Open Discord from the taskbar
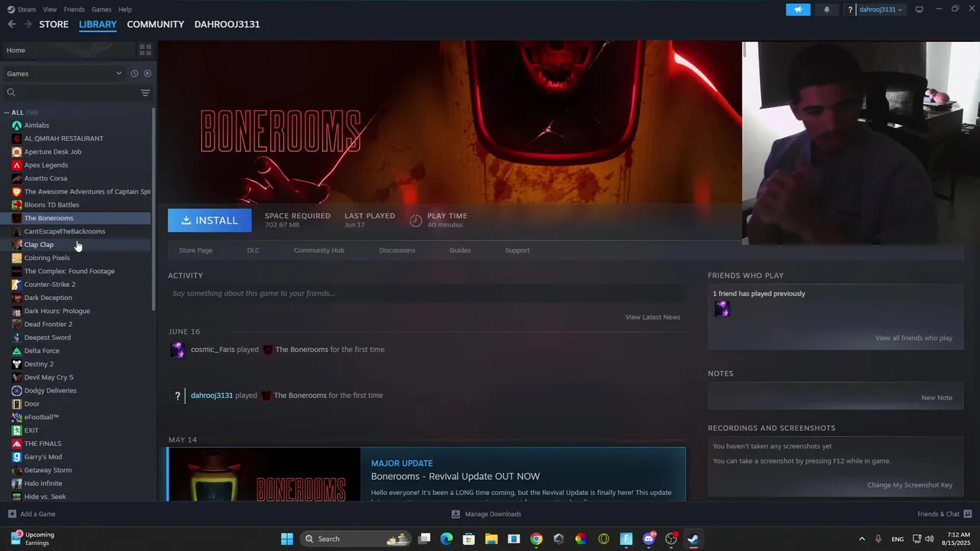The image size is (980, 551). (x=649, y=539)
